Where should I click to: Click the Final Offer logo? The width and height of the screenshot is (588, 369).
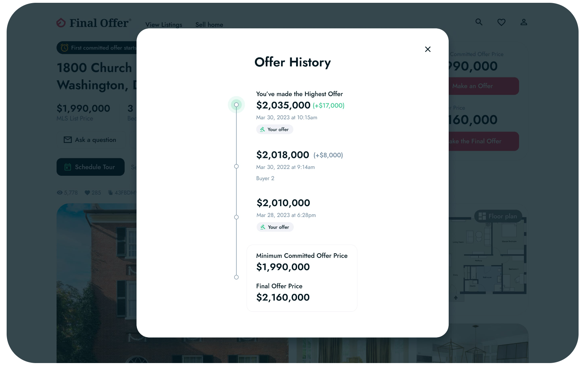(94, 23)
